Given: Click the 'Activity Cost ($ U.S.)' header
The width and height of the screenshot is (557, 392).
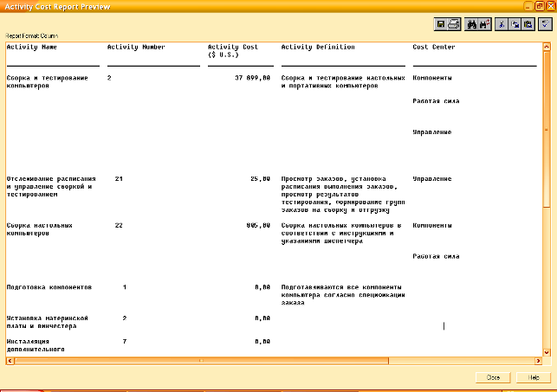Looking at the screenshot, I should pyautogui.click(x=233, y=51).
